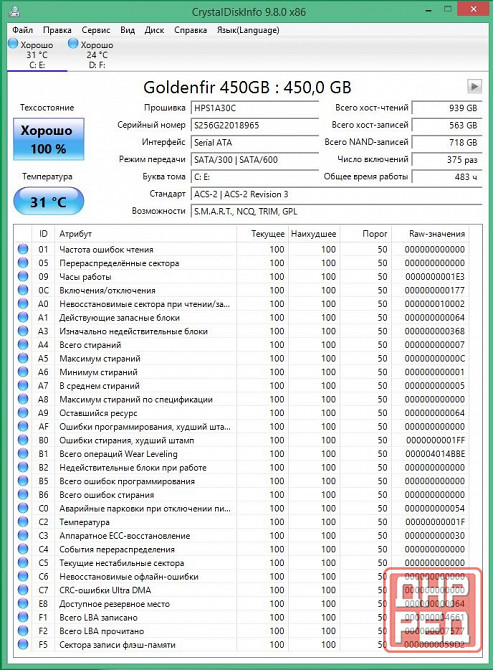This screenshot has height=670, width=493.
Task: Click raw value 0000000001E3 for Часы работы
Action: [x=434, y=276]
